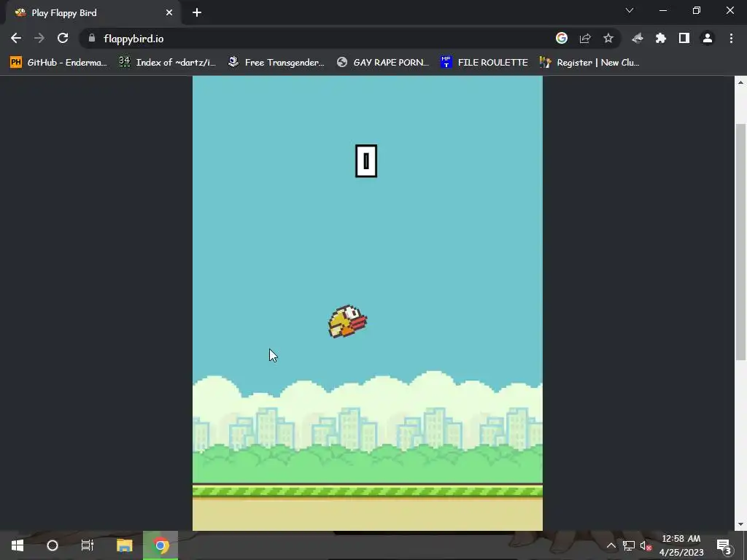Open Cortana search circle in taskbar
This screenshot has height=560, width=747.
tap(53, 545)
